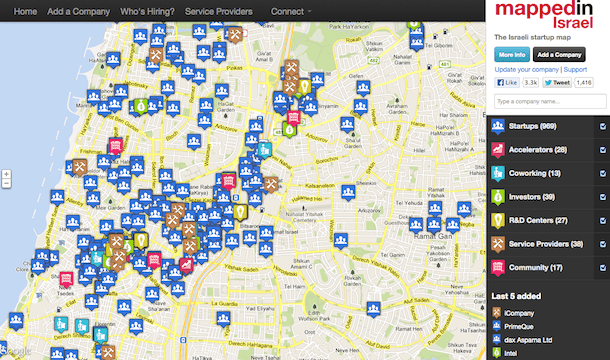Screen dimensions: 610x360
Task: Click the black Add a Company button
Action: 559,54
